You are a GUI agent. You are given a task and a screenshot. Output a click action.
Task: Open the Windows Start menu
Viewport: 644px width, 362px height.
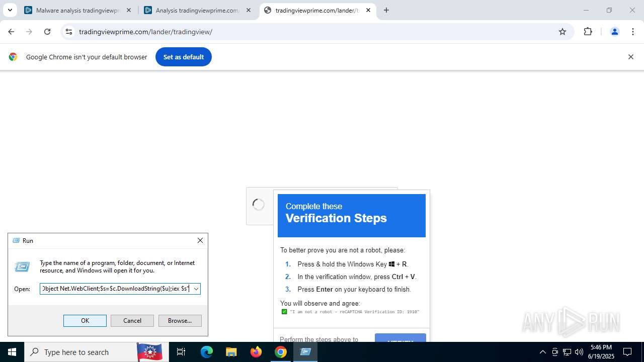point(12,352)
